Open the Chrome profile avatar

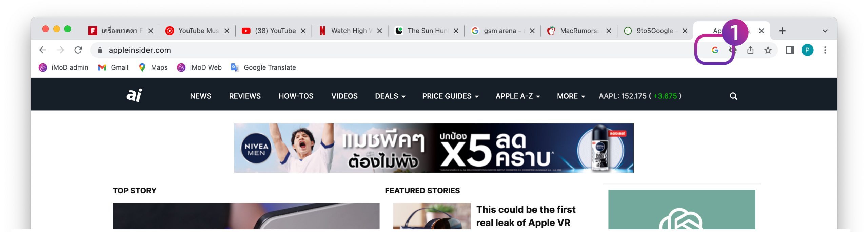pos(807,50)
